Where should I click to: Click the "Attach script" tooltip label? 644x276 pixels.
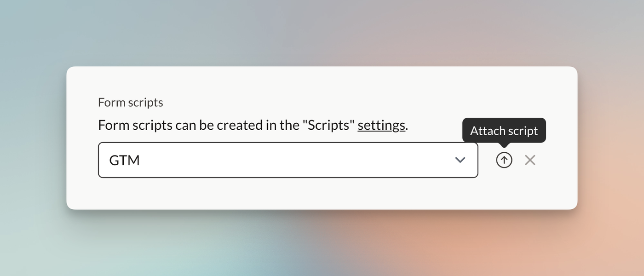pyautogui.click(x=504, y=131)
